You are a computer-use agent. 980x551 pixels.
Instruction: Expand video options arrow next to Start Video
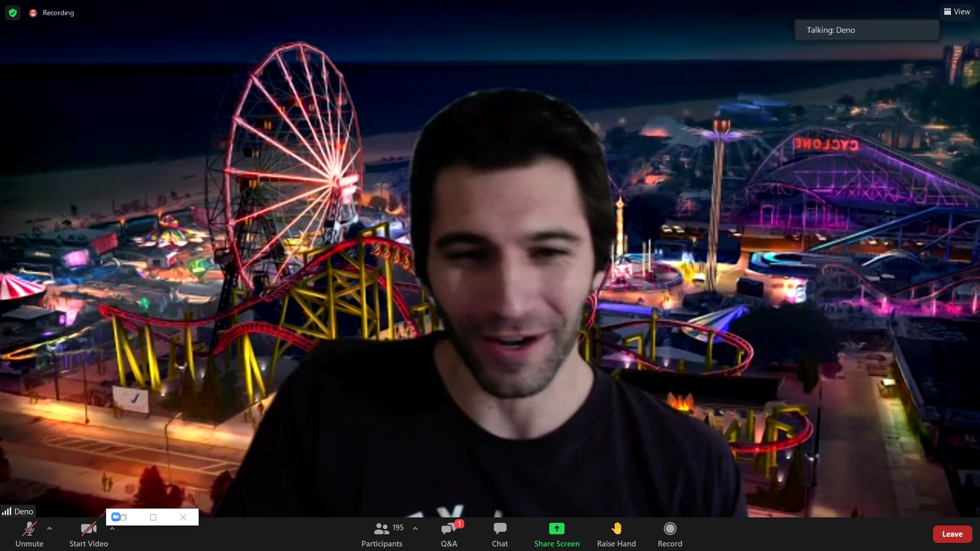tap(112, 529)
